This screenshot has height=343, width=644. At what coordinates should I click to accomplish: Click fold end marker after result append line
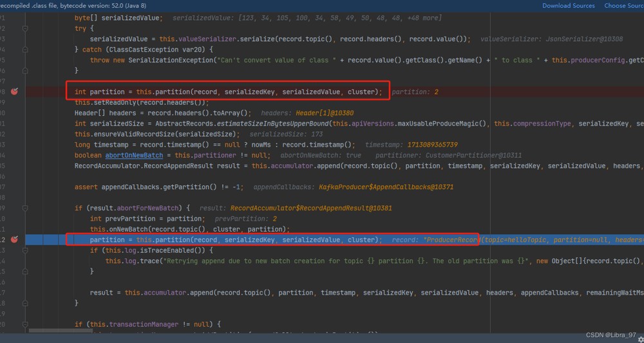click(25, 303)
